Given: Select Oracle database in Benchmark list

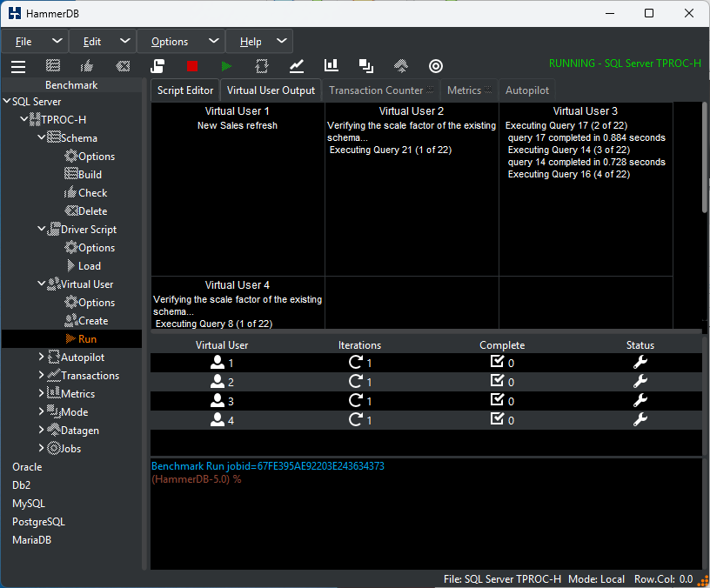Looking at the screenshot, I should pyautogui.click(x=27, y=467).
